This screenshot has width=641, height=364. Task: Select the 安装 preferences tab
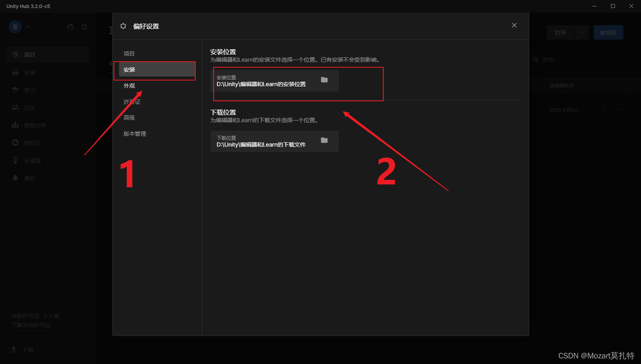click(157, 70)
